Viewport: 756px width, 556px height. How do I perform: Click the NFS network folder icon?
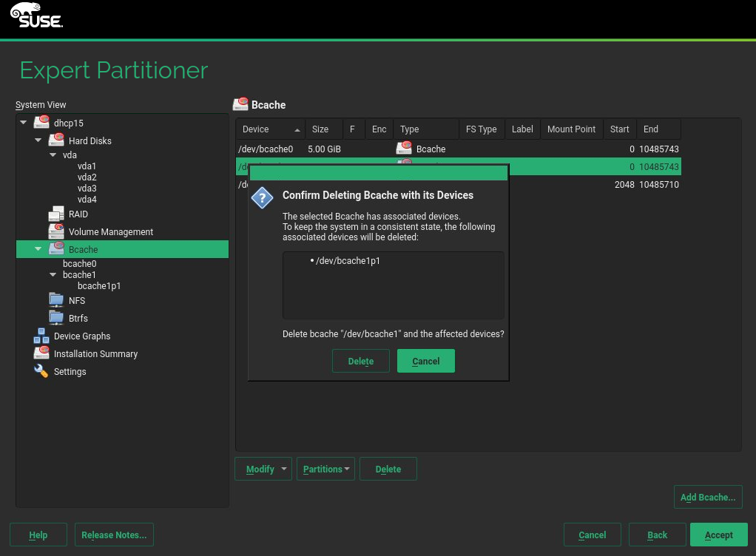tap(57, 300)
